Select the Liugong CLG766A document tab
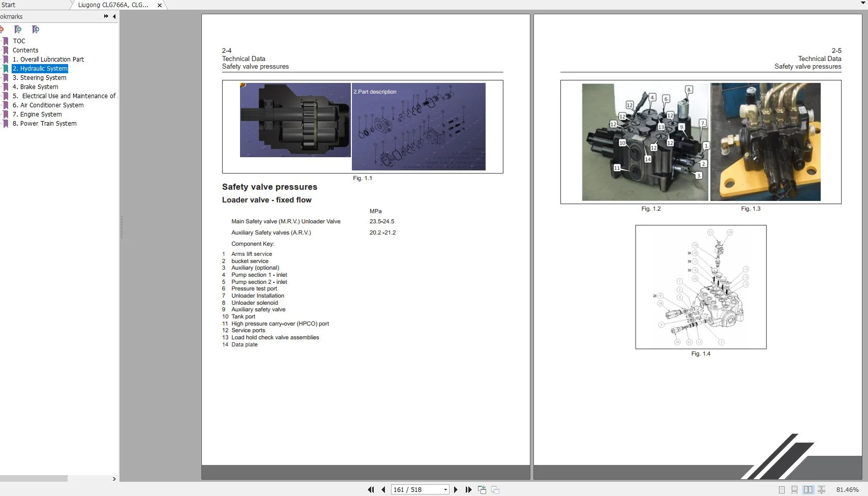Image resolution: width=868 pixels, height=496 pixels. click(x=113, y=5)
